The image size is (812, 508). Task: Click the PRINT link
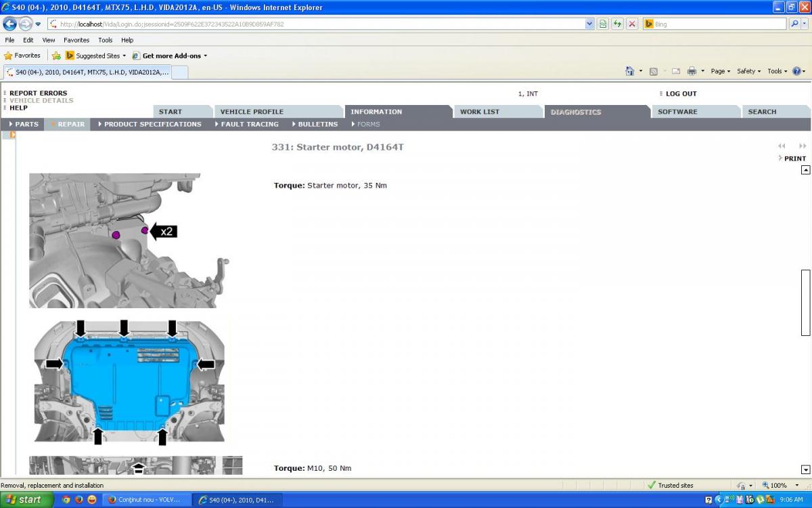(795, 158)
